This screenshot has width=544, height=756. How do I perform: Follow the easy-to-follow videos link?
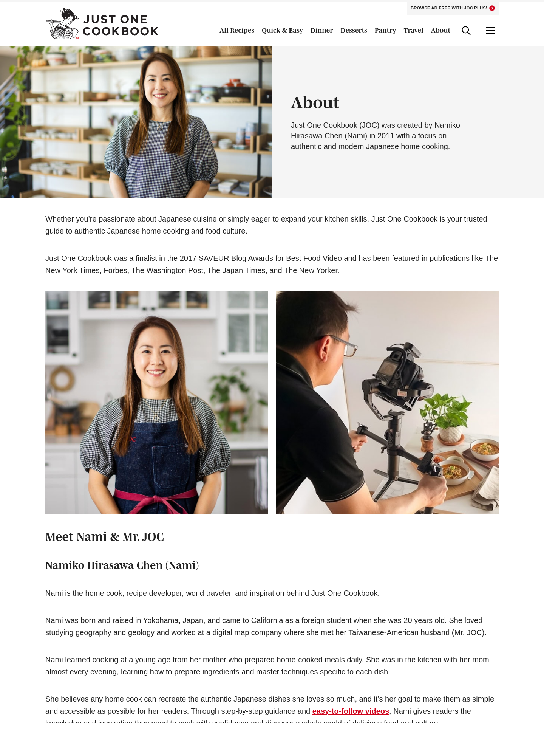[x=351, y=711]
